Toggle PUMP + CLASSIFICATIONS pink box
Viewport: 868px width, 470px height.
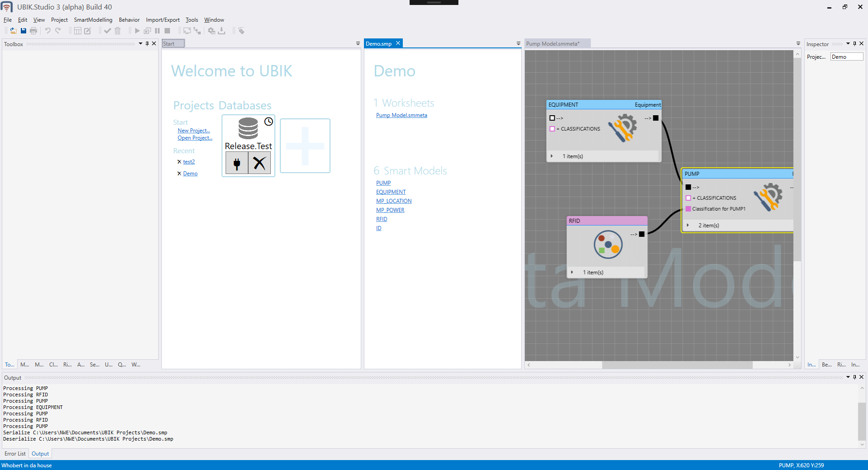pos(688,198)
